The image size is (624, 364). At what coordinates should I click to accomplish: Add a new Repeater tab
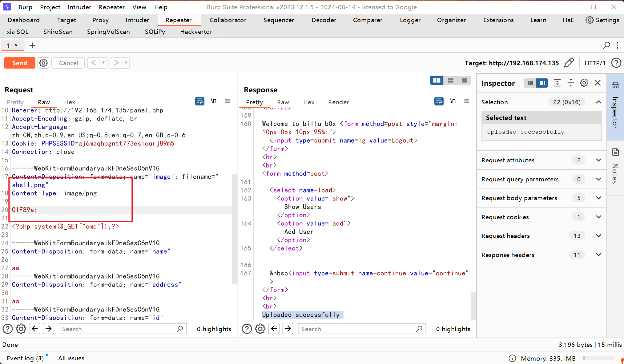click(32, 45)
